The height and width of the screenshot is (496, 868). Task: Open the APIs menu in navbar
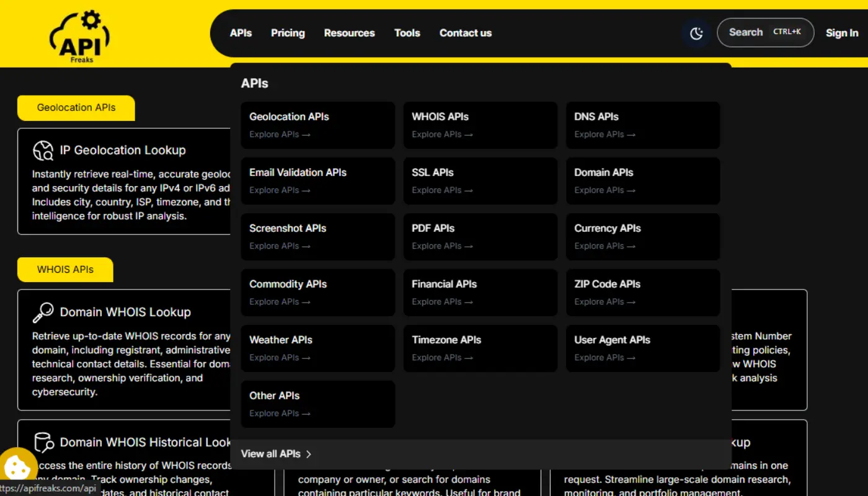(241, 33)
